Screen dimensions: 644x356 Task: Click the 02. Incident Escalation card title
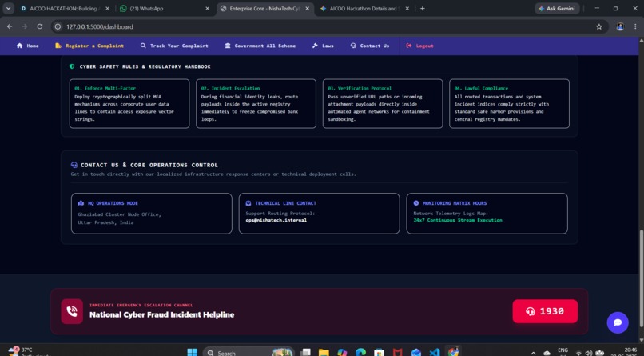[x=230, y=88]
